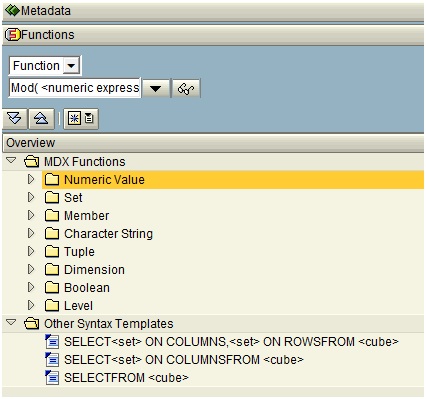This screenshot has width=426, height=399.
Task: Select the Other Syntax Templates folder
Action: click(109, 324)
